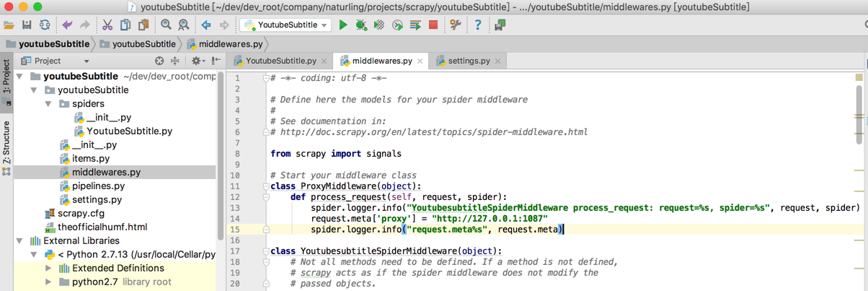Click the Paste clipboard icon

(x=143, y=25)
